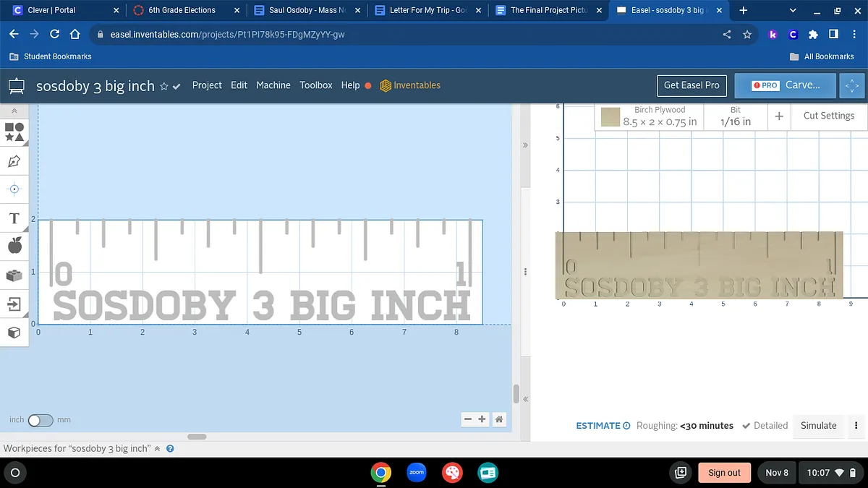The image size is (868, 488).
Task: Open the Birch Plywood material dropdown
Action: (659, 116)
